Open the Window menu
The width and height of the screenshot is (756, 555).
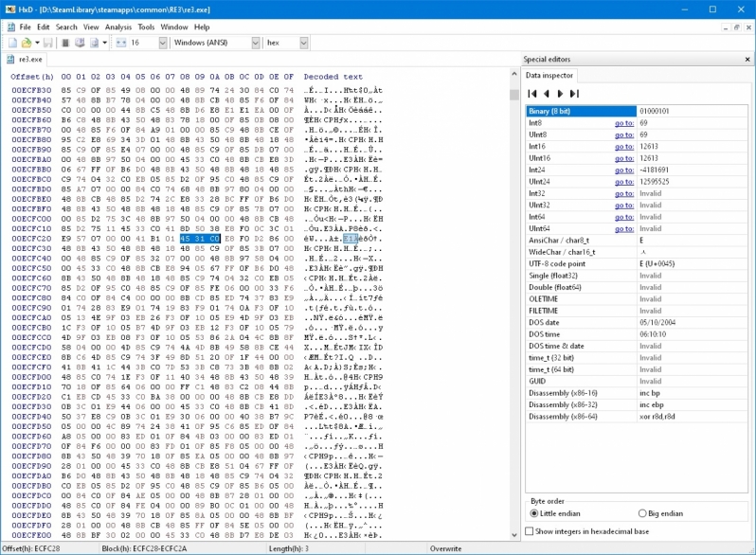coord(174,27)
